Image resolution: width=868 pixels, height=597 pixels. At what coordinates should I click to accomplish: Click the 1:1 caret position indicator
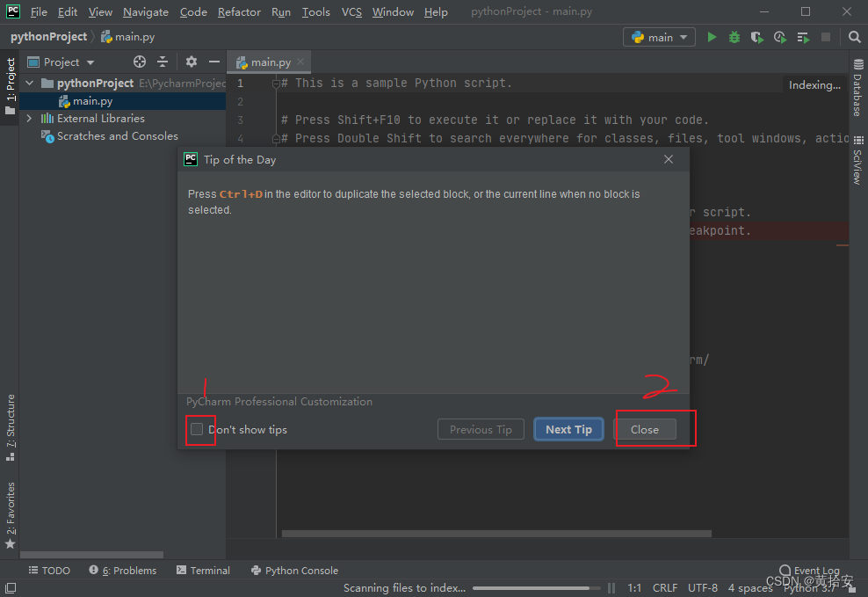tap(634, 587)
